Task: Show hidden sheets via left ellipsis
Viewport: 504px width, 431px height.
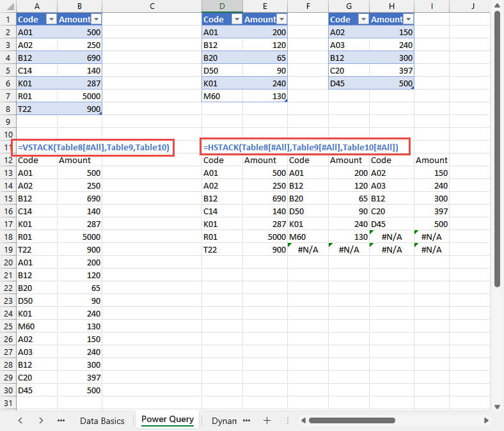Action: pyautogui.click(x=61, y=421)
